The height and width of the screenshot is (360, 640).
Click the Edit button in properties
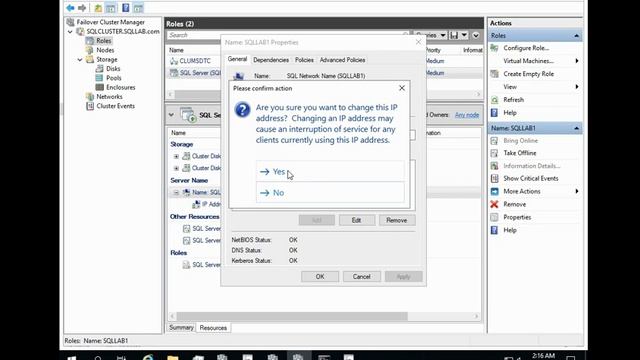tap(356, 220)
